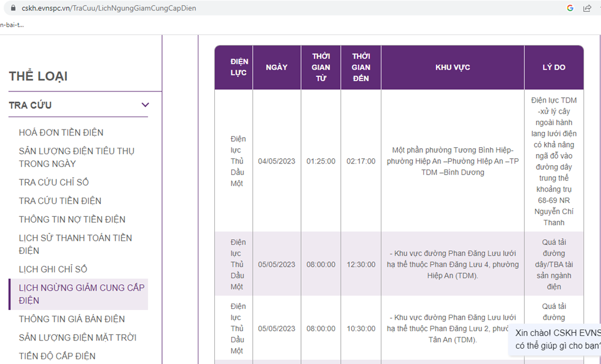Click reason cell mentioning Nguyễn Chí Thanh
Screen dimensions: 601x364
pos(554,161)
